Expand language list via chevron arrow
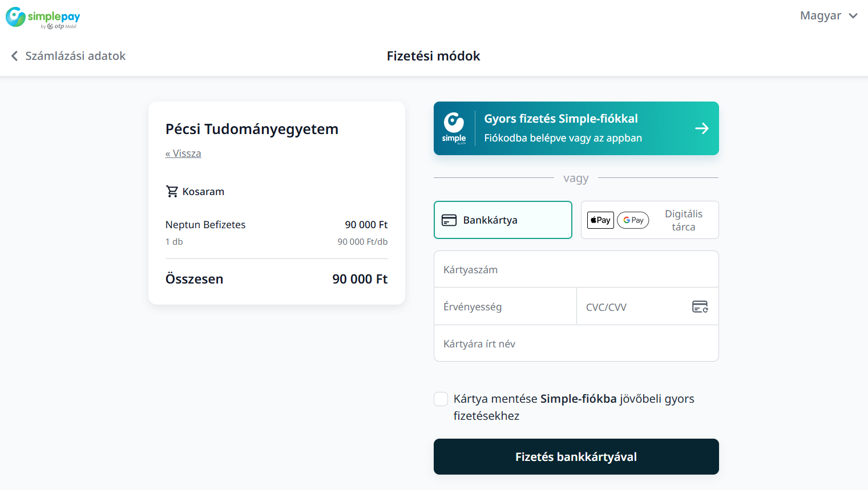The width and height of the screenshot is (868, 490). (853, 16)
